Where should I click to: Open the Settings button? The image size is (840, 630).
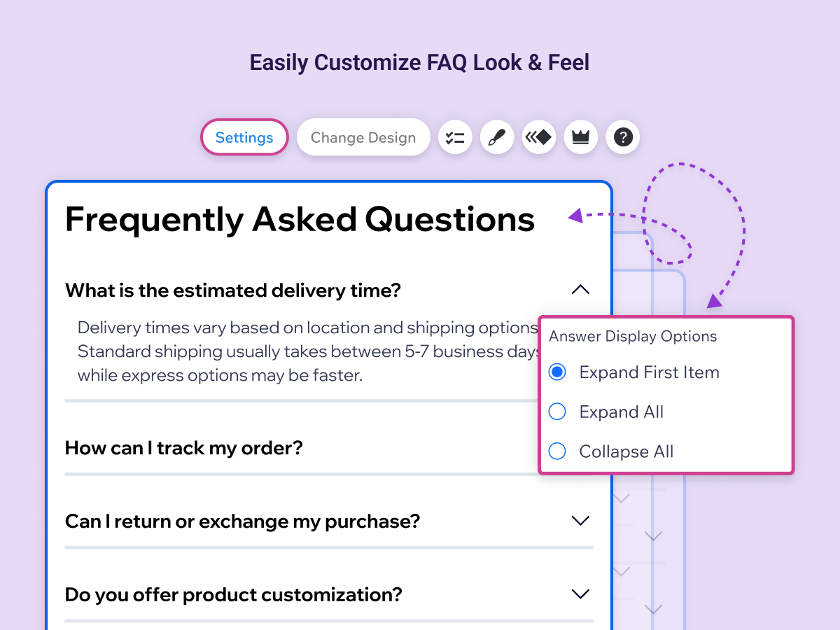(244, 137)
